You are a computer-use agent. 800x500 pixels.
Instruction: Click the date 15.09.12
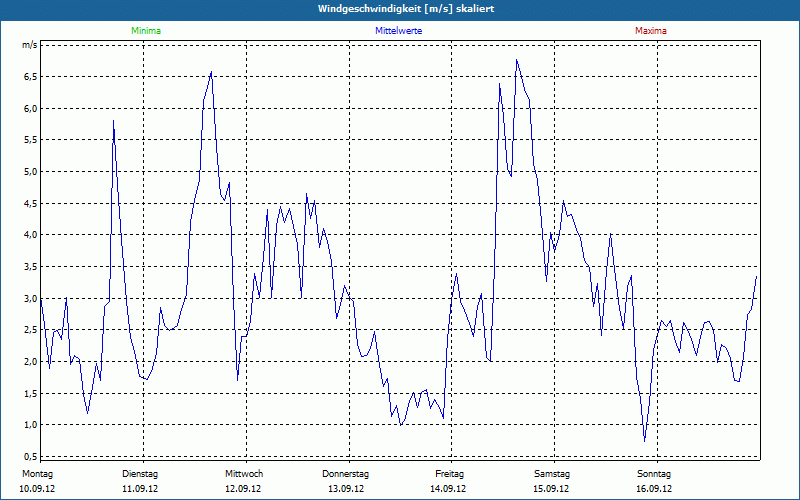[551, 489]
